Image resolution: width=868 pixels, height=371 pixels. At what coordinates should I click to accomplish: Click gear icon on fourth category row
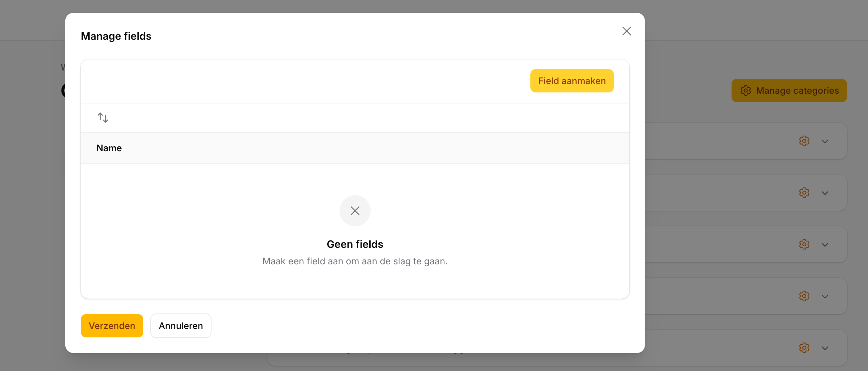click(804, 296)
